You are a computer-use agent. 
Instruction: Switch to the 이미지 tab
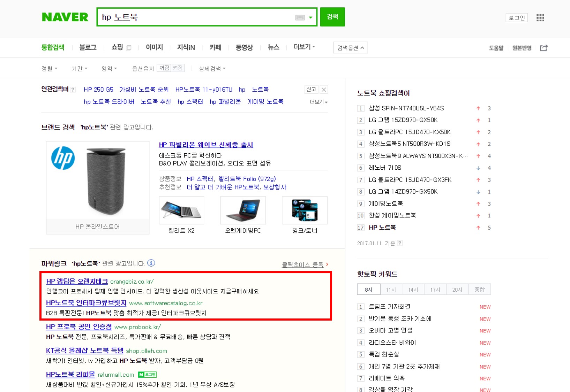[154, 47]
